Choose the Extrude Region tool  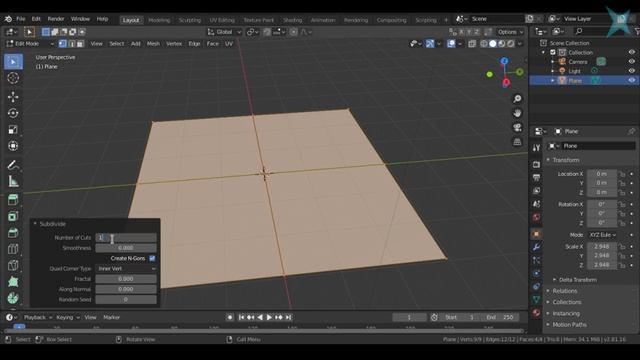13,200
